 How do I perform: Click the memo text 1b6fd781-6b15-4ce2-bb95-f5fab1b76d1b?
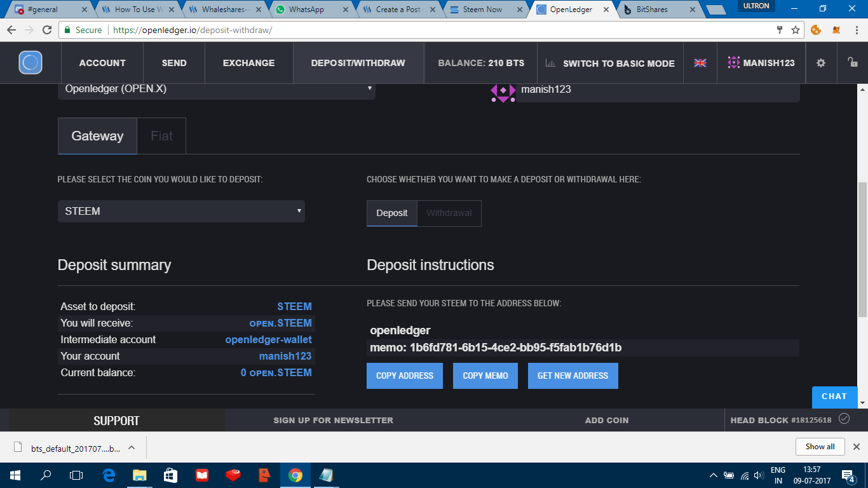point(516,348)
